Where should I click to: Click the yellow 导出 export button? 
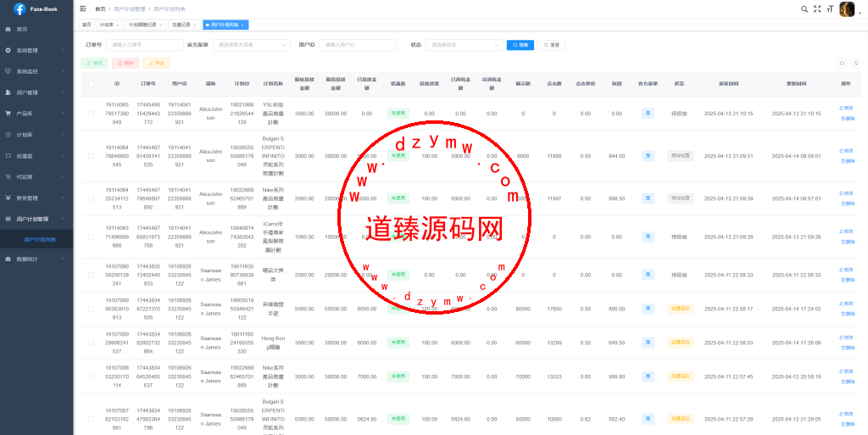point(157,63)
